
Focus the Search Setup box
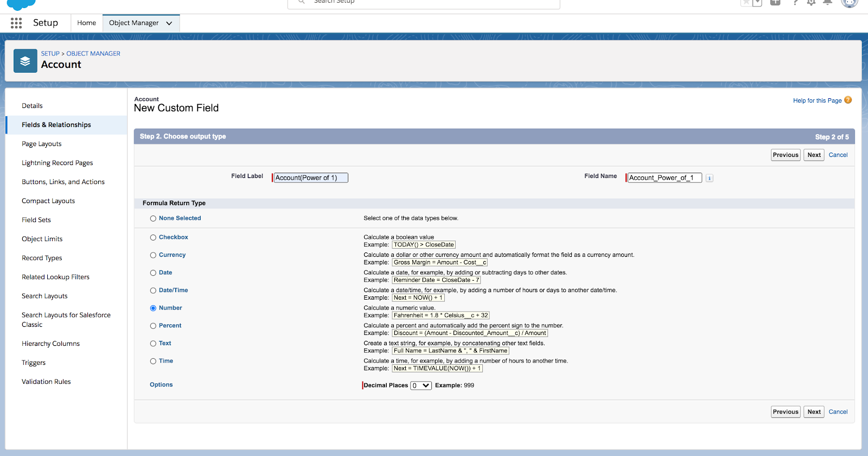pyautogui.click(x=424, y=3)
